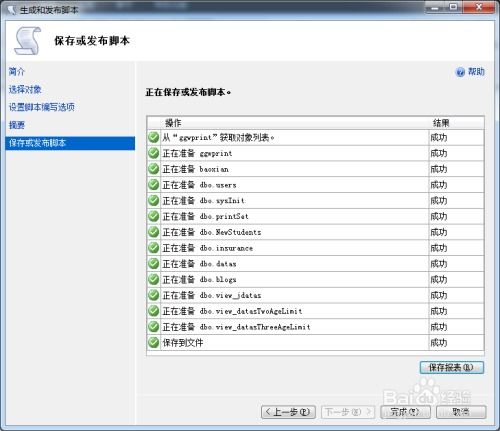This screenshot has height=431, width=500.
Task: Open the 简介 step in sidebar
Action: [17, 71]
